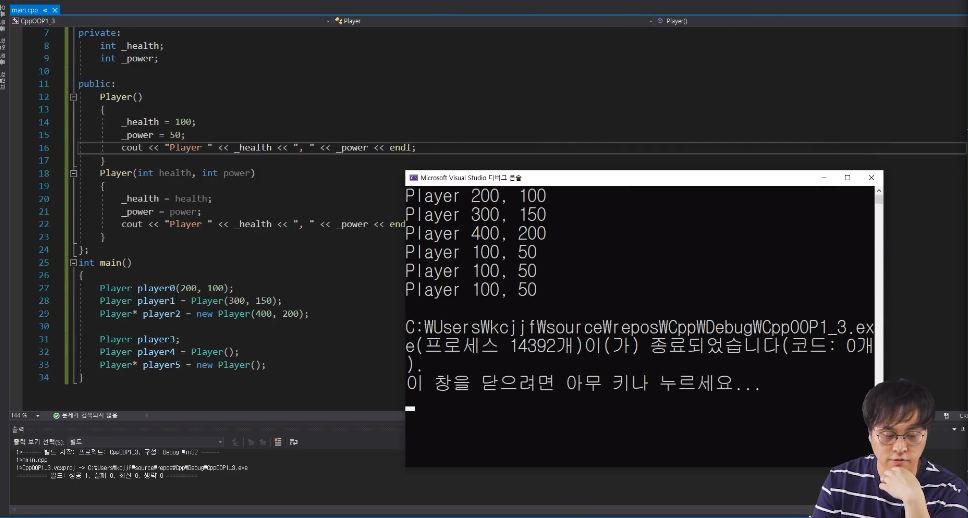Go to the previous message in the Output toolbar
The image size is (968, 518).
point(251,442)
